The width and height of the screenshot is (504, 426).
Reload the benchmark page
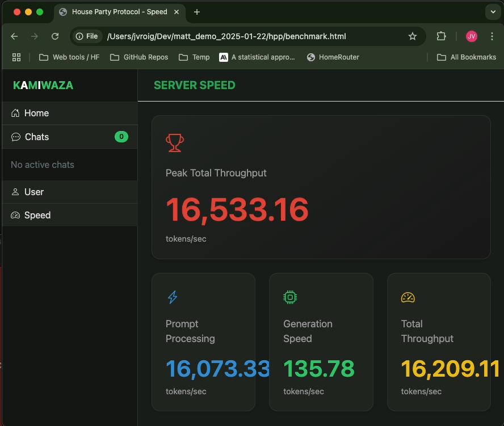[x=55, y=36]
